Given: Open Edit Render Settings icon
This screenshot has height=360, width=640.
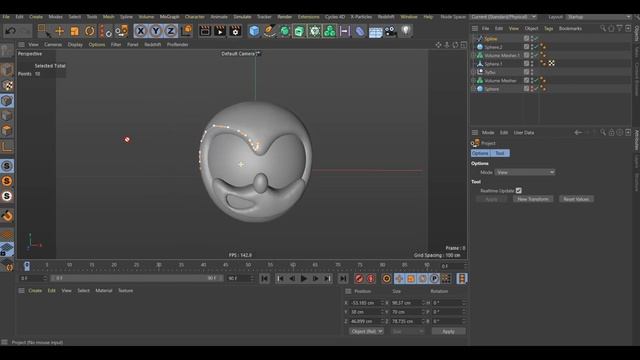Looking at the screenshot, I should [x=235, y=31].
